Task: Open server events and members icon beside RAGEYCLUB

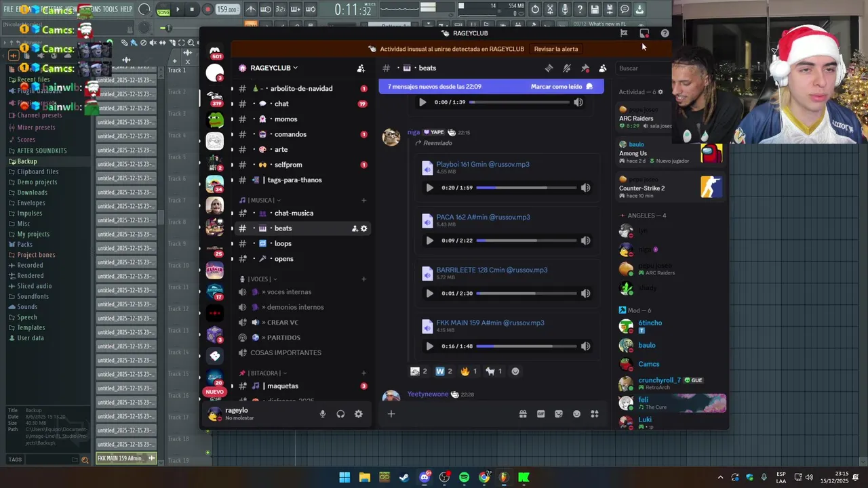Action: pos(361,68)
